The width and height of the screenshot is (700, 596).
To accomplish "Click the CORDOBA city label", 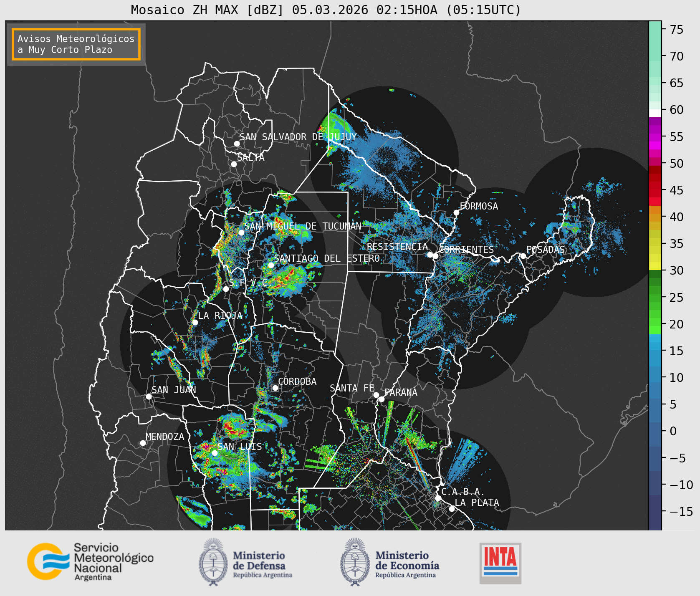I will point(297,381).
